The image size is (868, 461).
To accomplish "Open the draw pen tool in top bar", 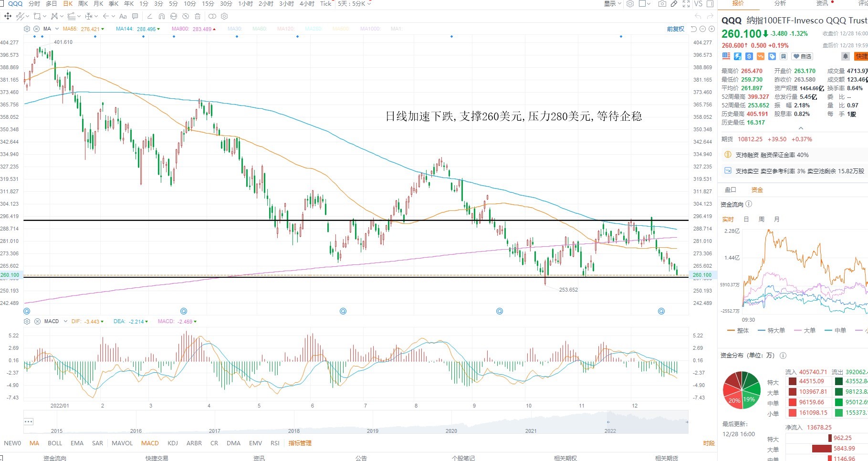I will pyautogui.click(x=674, y=4).
